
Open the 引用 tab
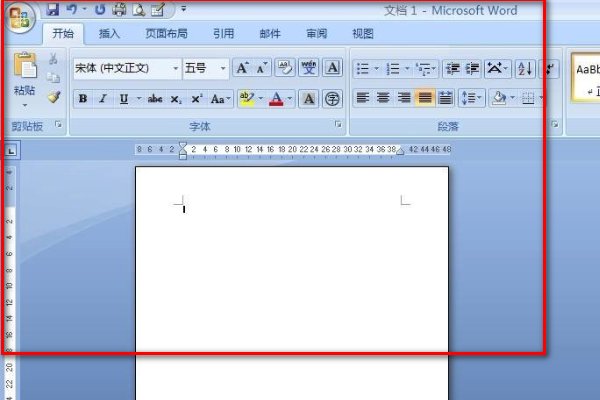click(x=223, y=34)
